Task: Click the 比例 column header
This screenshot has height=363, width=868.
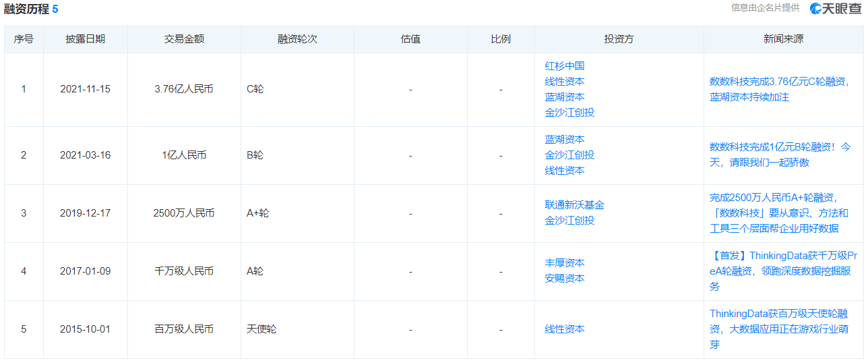Action: [501, 39]
